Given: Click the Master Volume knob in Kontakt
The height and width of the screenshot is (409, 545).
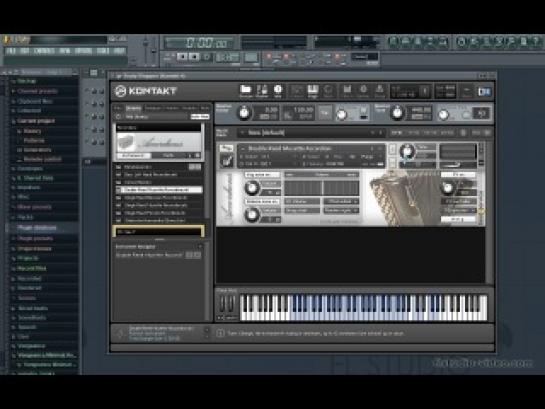Looking at the screenshot, I should tap(244, 113).
